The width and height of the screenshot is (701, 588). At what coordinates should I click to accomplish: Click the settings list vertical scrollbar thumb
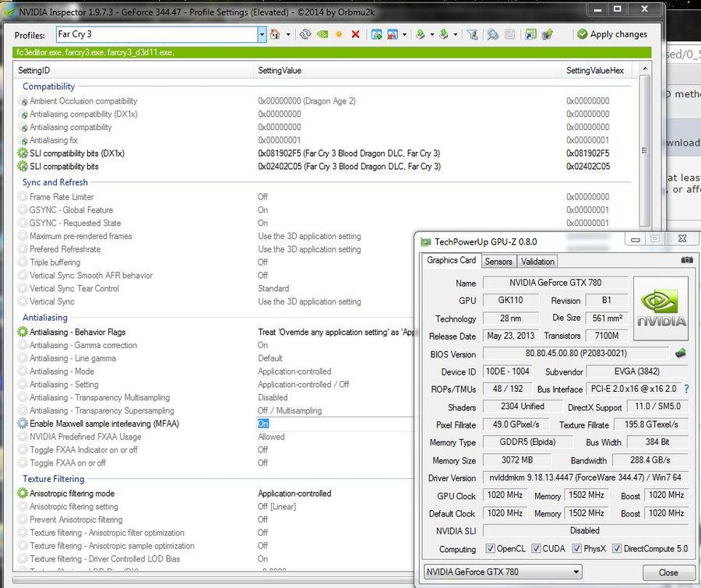click(644, 150)
